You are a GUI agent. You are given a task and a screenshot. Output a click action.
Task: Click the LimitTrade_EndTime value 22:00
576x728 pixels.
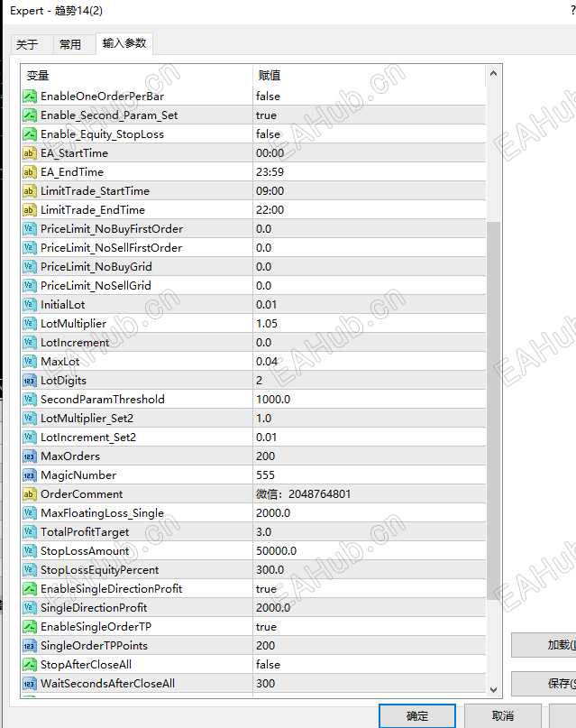270,210
